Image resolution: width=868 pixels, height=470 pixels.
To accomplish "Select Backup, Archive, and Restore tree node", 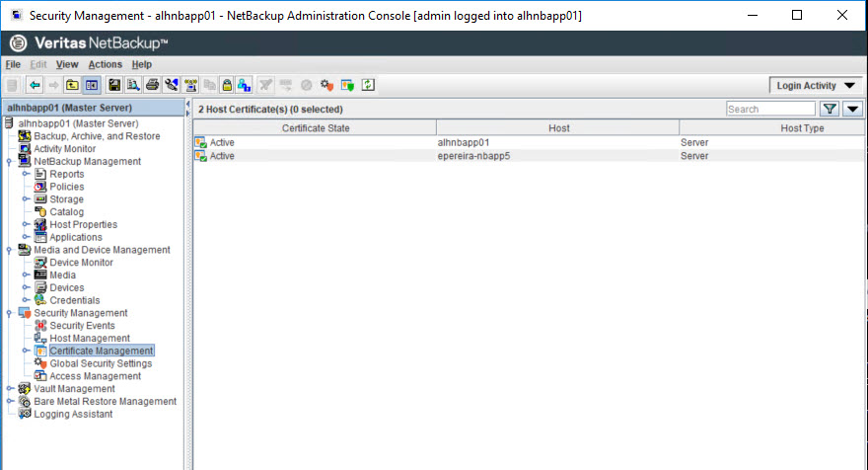I will point(97,136).
